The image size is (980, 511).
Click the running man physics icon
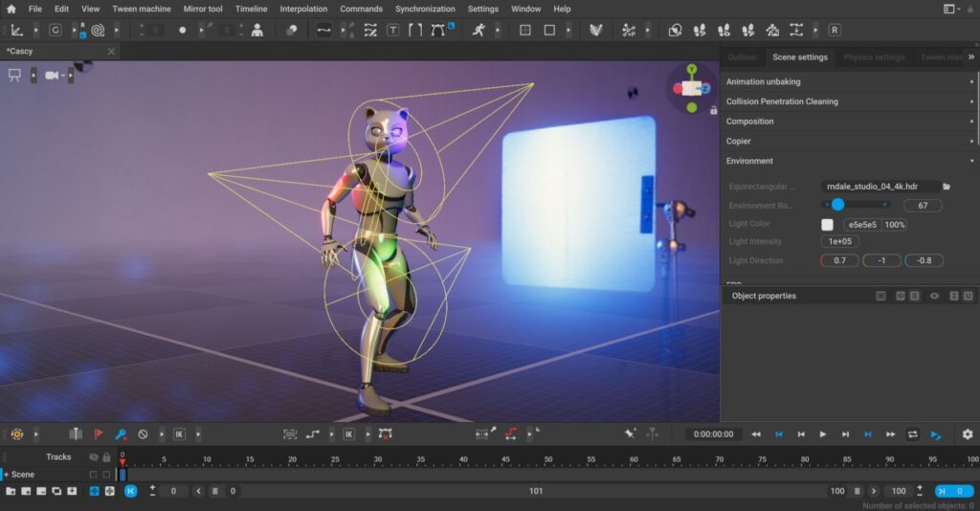(x=479, y=30)
